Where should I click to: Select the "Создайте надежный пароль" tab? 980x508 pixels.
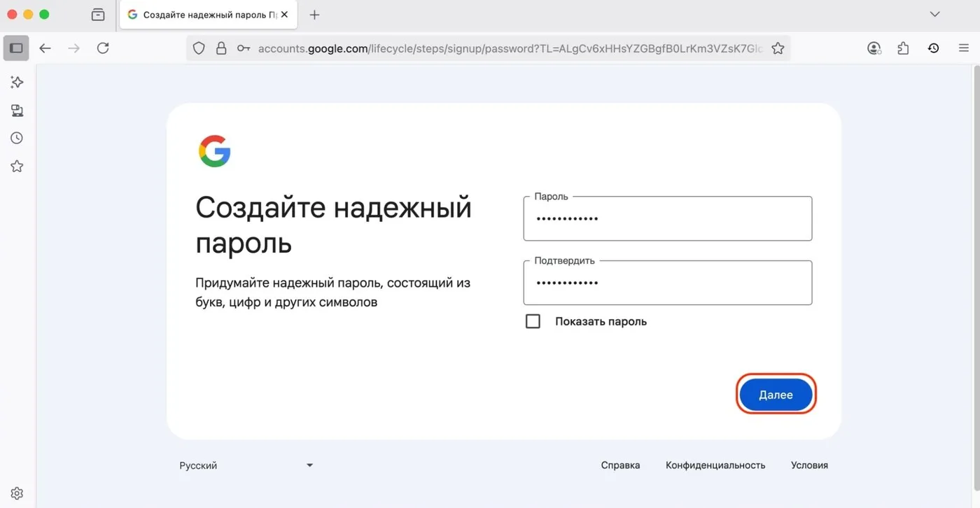tap(209, 15)
